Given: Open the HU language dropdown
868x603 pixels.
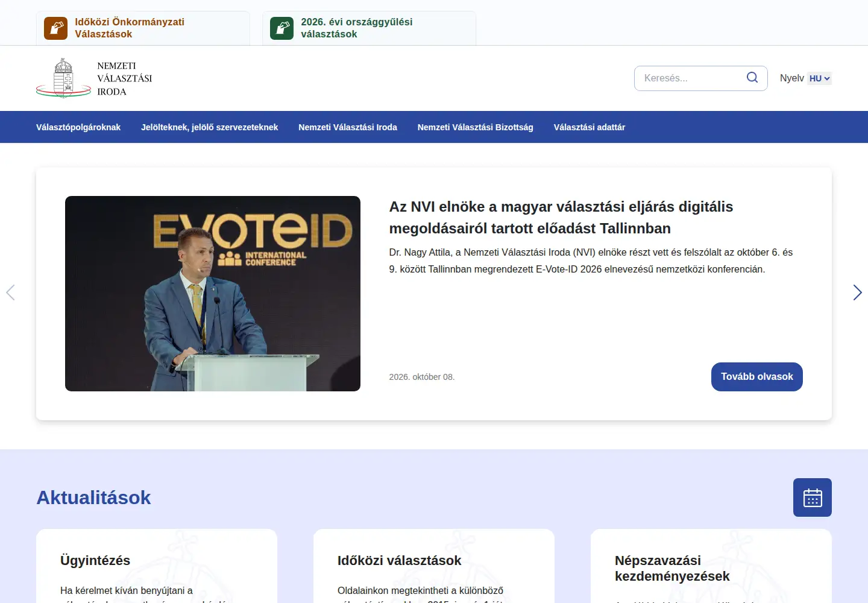Looking at the screenshot, I should [x=819, y=78].
